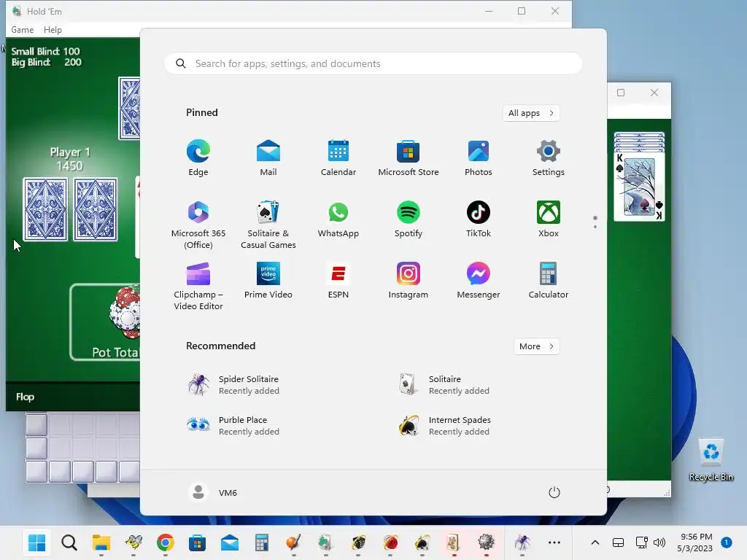The image size is (747, 560).
Task: Launch Instagram from pinned apps
Action: click(409, 281)
